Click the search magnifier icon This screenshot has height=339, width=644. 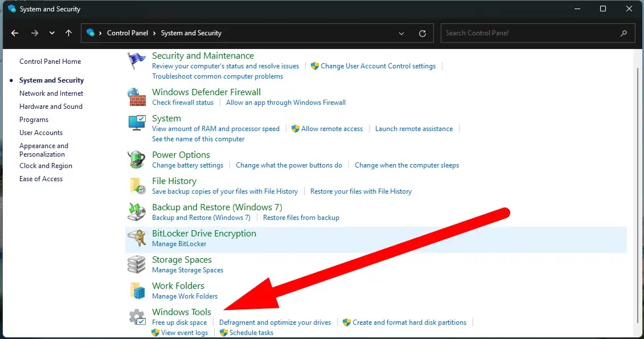tap(624, 33)
